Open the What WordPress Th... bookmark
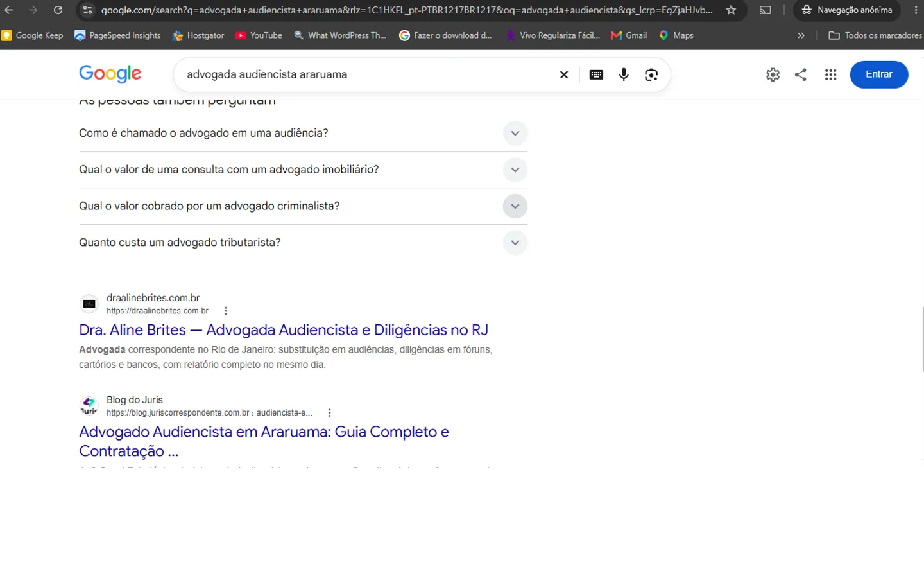The image size is (924, 578). (x=340, y=35)
